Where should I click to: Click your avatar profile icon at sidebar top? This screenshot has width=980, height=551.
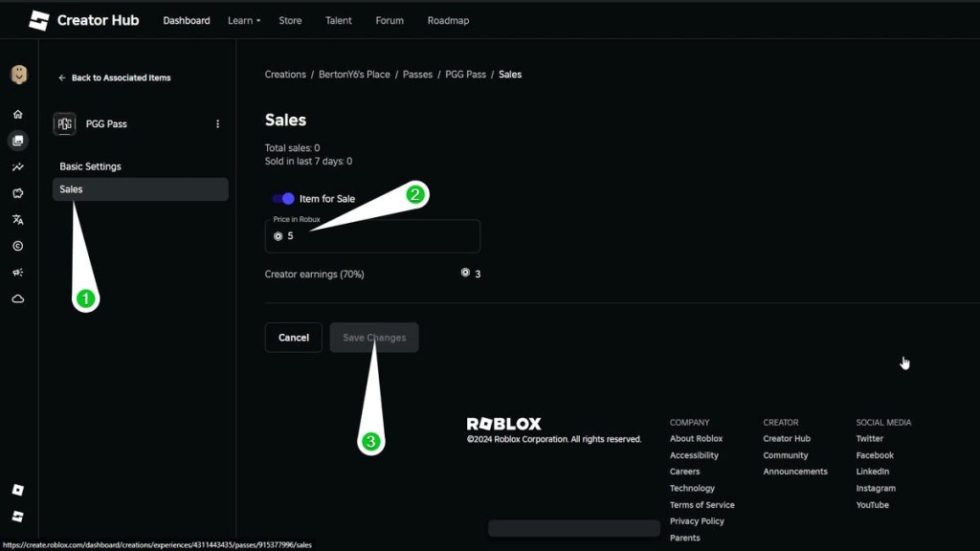tap(18, 74)
